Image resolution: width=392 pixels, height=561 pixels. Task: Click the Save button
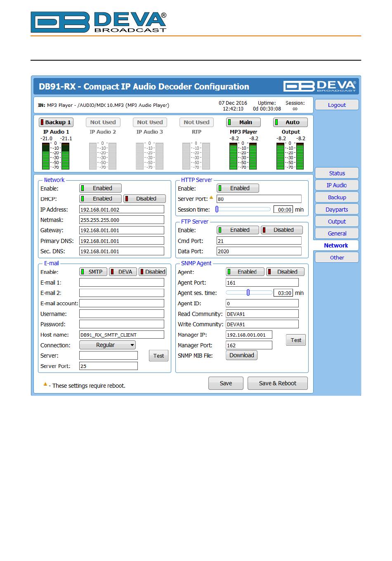pyautogui.click(x=226, y=383)
